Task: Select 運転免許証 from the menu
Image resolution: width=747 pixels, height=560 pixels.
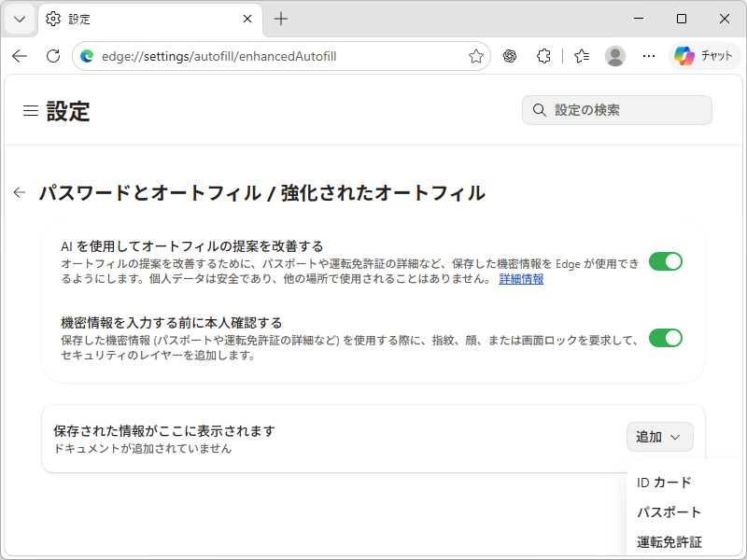Action: point(669,542)
